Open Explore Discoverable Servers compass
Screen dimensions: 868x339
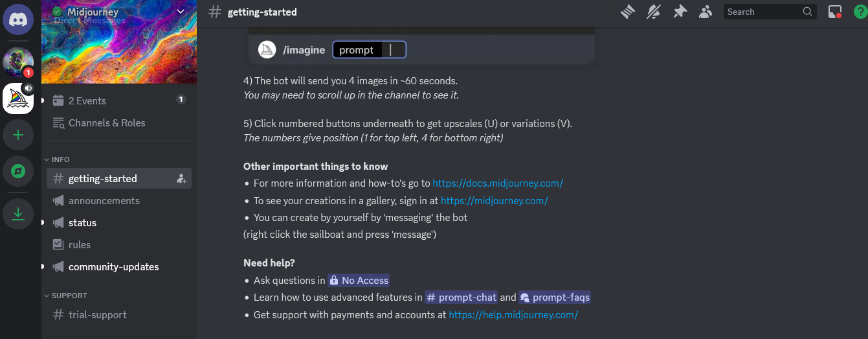(18, 171)
